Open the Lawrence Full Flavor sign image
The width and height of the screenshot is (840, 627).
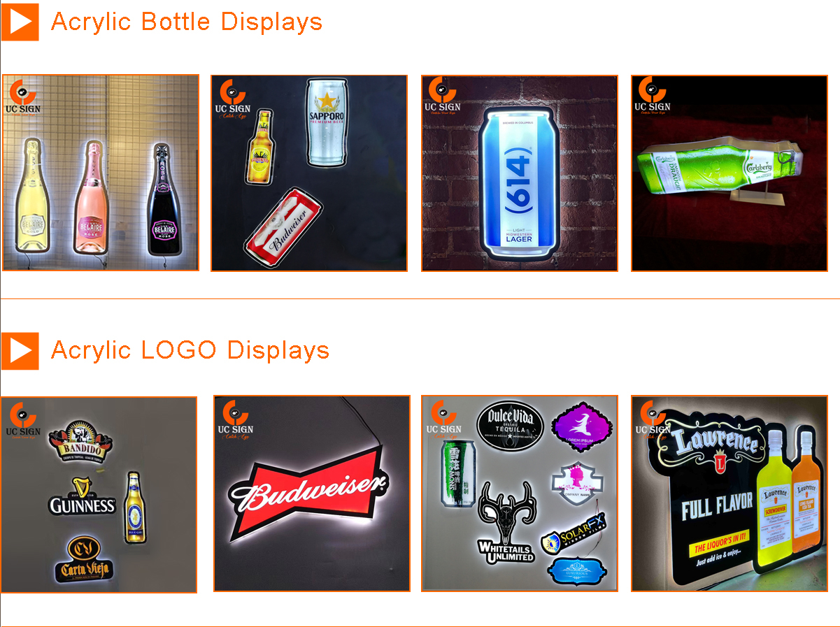click(x=729, y=493)
